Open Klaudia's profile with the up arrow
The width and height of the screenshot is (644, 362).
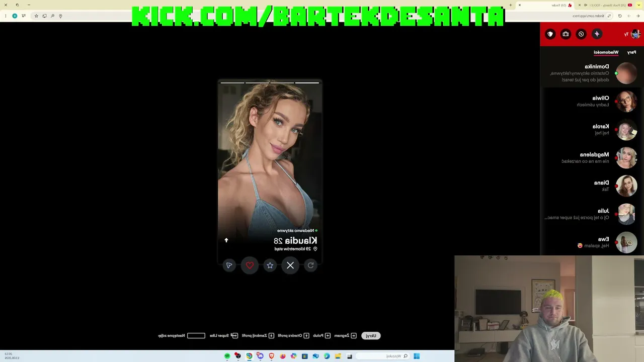click(226, 240)
